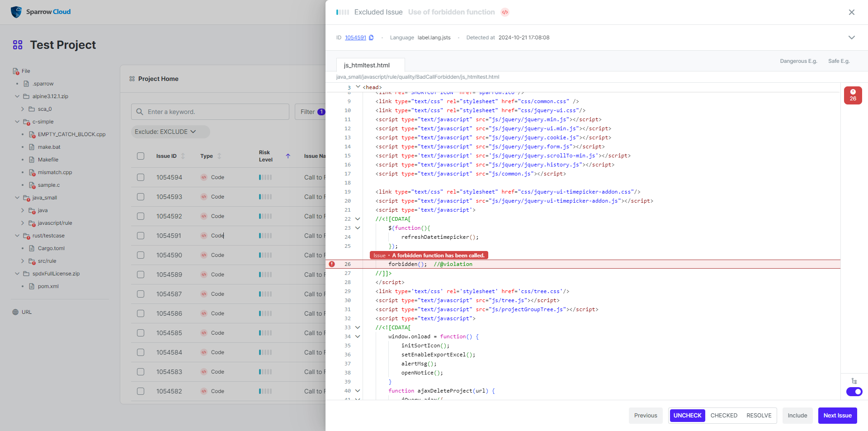
Task: Go to the Previous issue
Action: click(x=646, y=416)
